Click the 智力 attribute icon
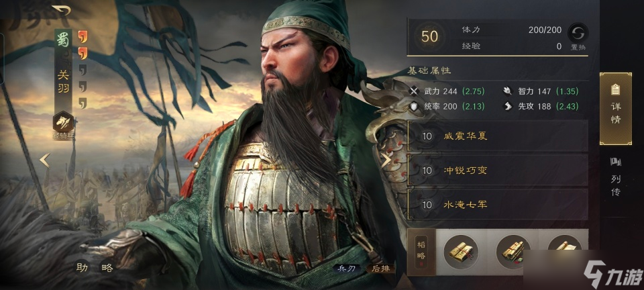The image size is (644, 290). (x=507, y=91)
